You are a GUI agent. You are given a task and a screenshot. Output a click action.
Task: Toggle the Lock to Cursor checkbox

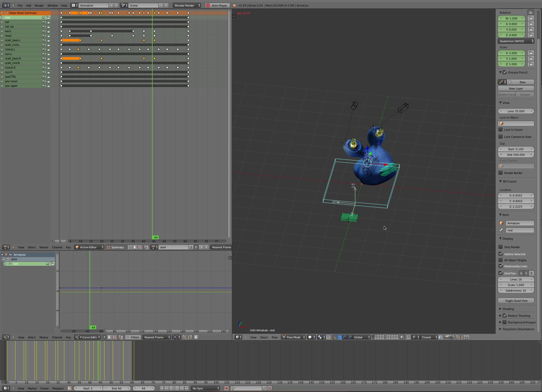tap(501, 129)
